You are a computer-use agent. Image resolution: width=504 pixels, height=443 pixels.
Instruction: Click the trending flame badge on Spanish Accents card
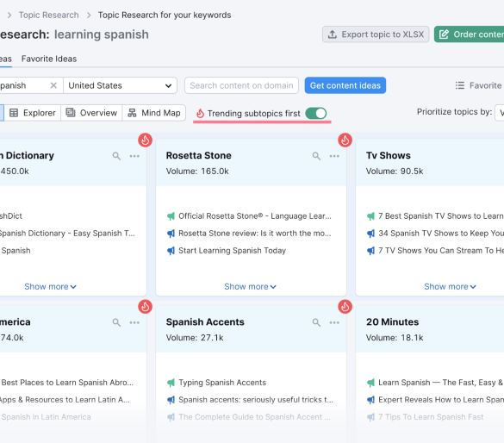tap(345, 307)
